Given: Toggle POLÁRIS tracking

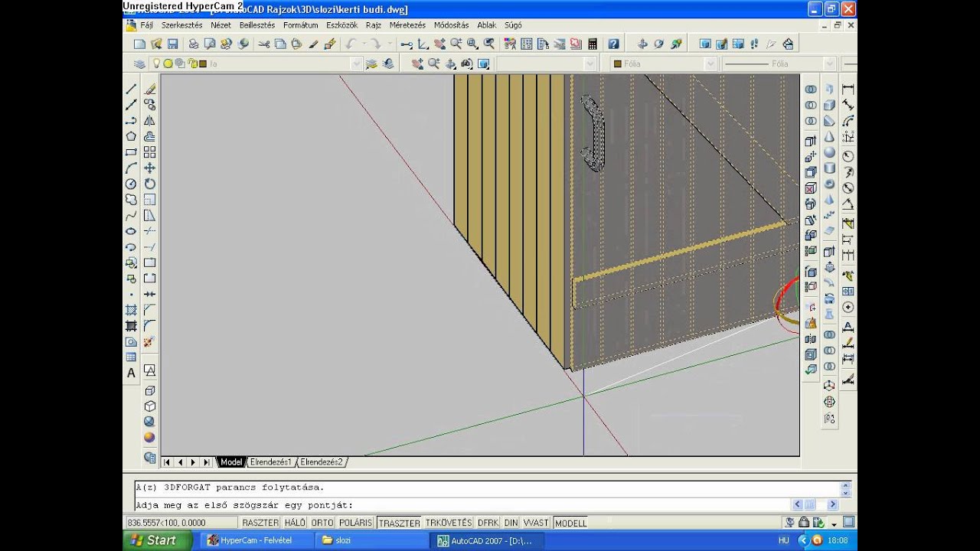Looking at the screenshot, I should click(355, 523).
